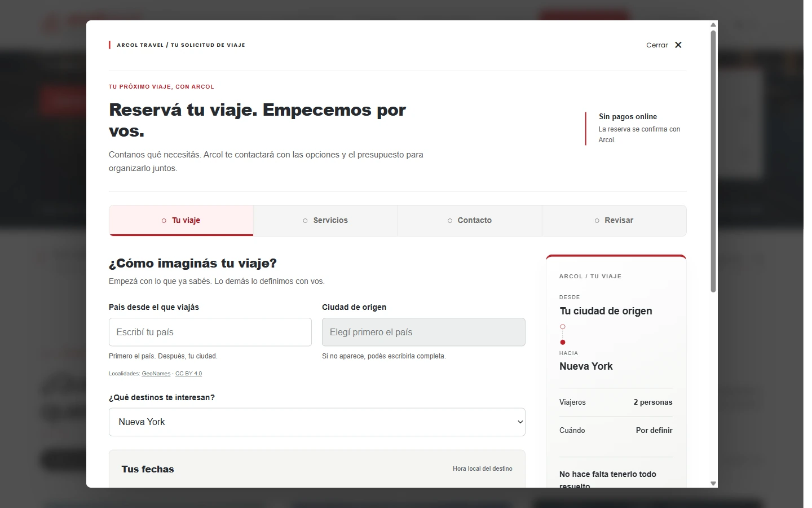Switch to the Servicios step tab
812x508 pixels.
click(325, 221)
